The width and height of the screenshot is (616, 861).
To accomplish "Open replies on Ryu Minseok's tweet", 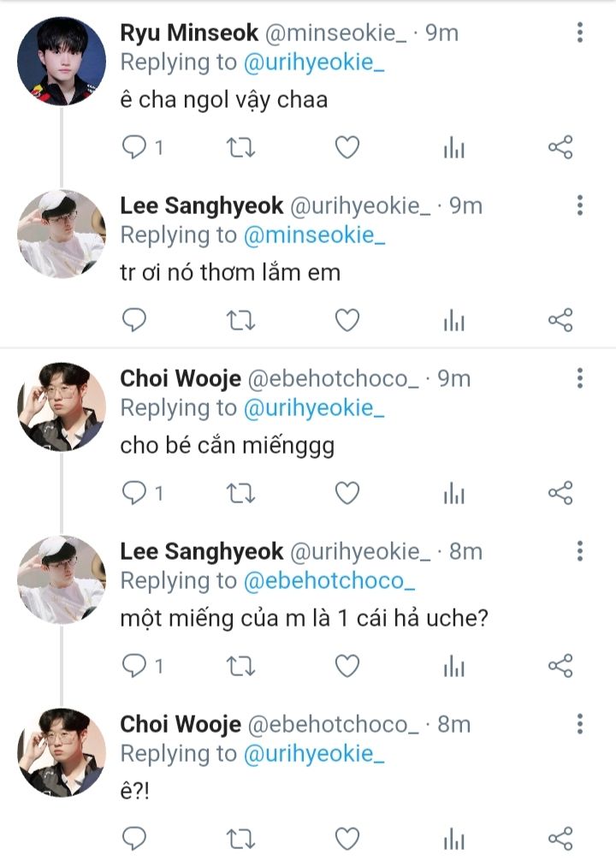I will pos(135,148).
